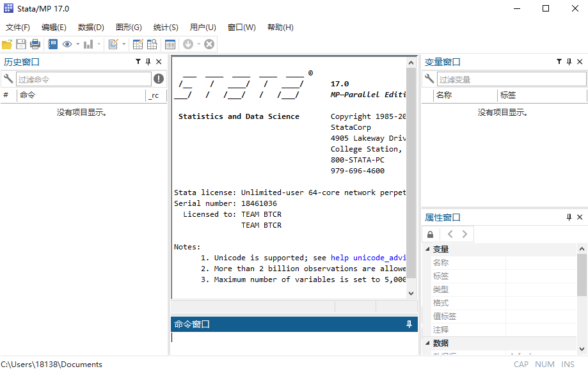
Task: Open the Graph icon dropdown arrow
Action: tap(99, 44)
